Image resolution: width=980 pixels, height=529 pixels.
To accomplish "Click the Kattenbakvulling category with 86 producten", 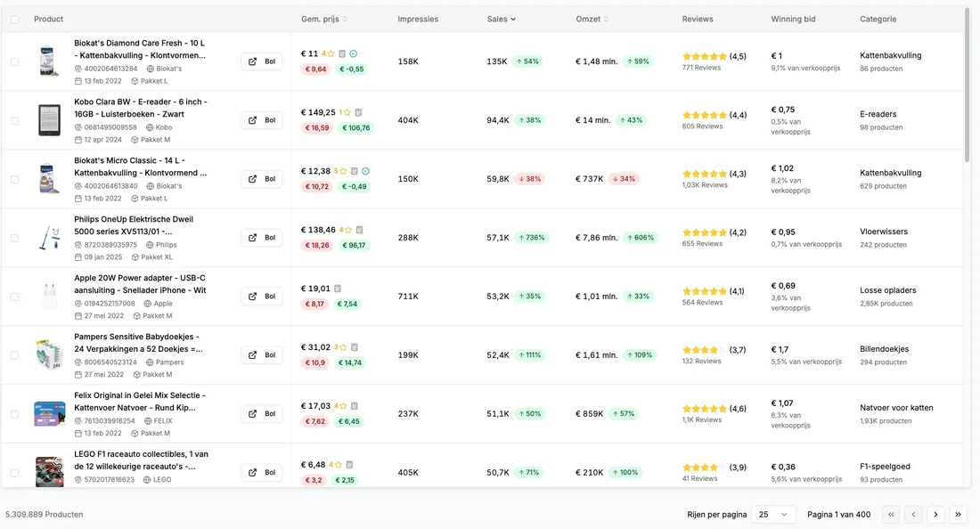I will pyautogui.click(x=890, y=55).
